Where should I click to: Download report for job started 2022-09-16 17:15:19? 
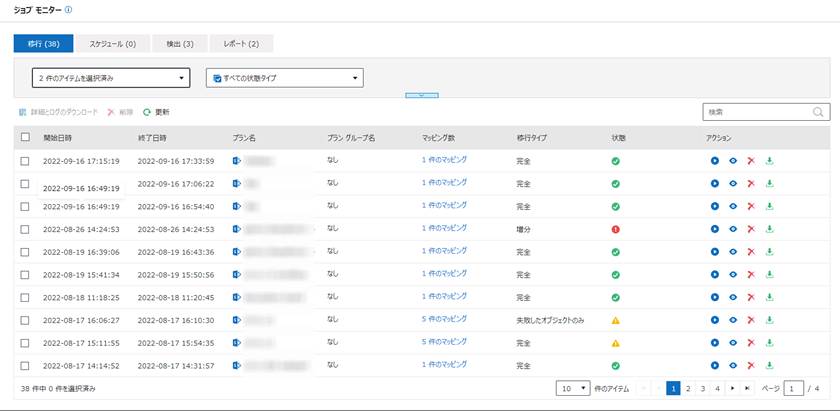(769, 161)
